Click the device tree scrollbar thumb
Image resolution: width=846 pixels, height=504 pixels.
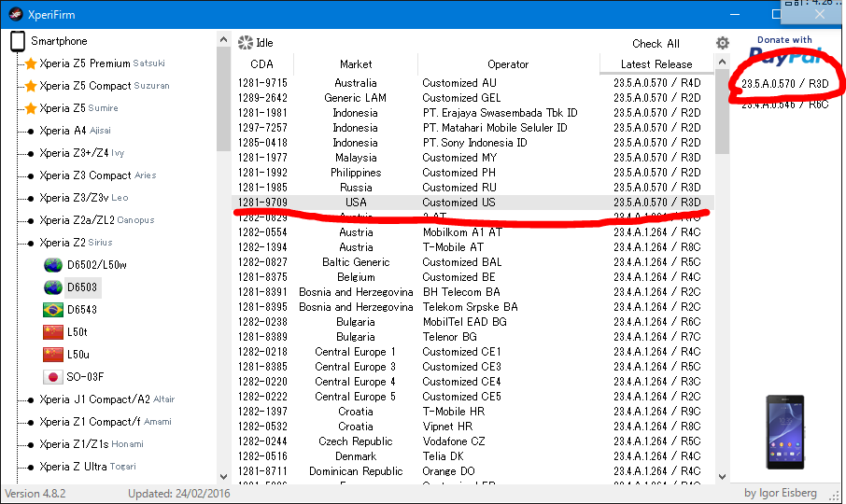(x=223, y=99)
